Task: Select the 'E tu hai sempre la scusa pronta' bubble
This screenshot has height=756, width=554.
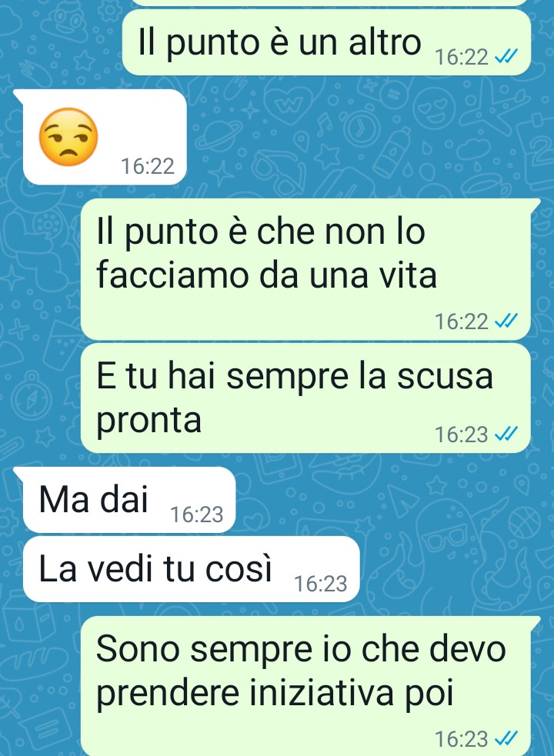Action: coord(305,398)
